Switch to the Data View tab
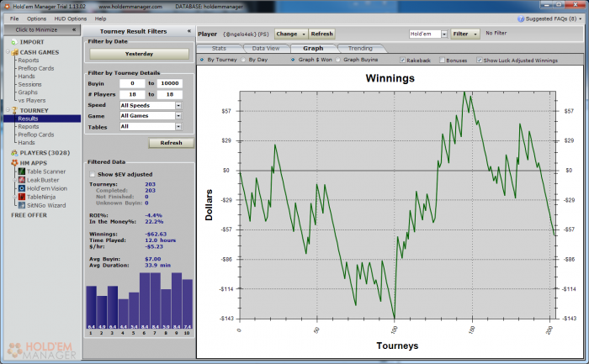Image resolution: width=589 pixels, height=364 pixels. tap(266, 49)
